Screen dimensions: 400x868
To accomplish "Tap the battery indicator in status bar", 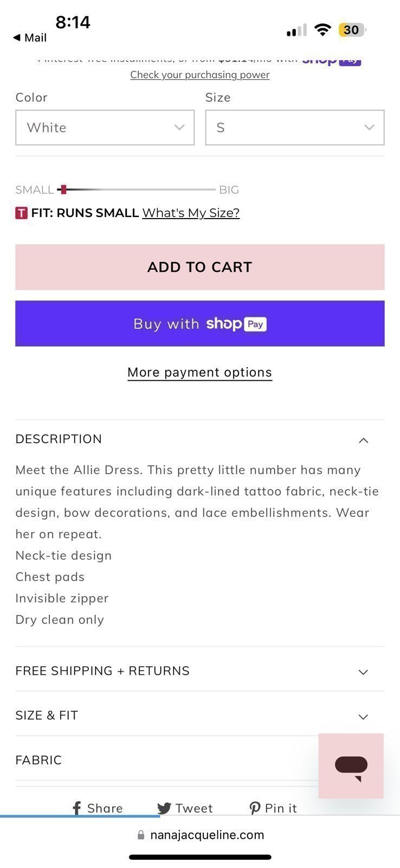I will (x=352, y=30).
